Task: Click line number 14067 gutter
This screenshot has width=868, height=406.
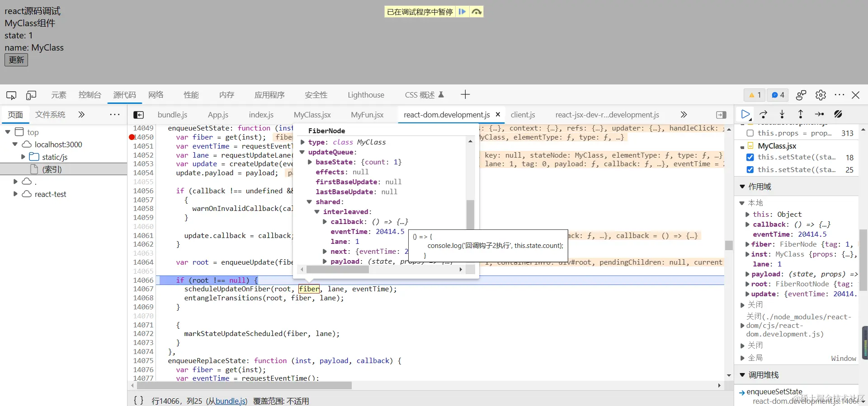Action: 143,289
